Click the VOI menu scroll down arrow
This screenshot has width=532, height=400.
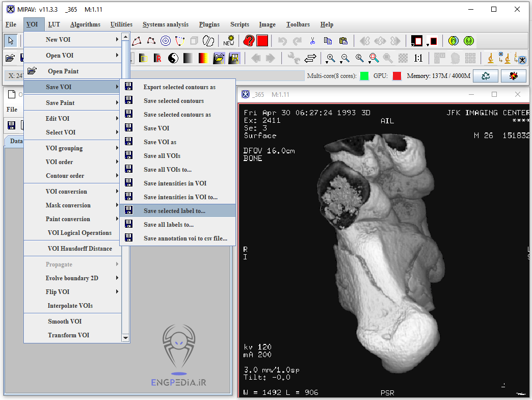125,337
